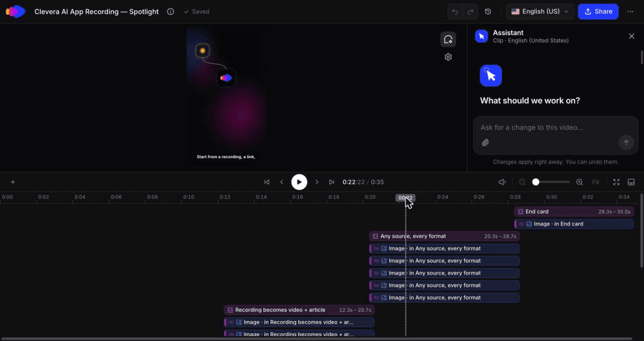
Task: Click the Assistant cursor icon in header
Action: tap(481, 36)
